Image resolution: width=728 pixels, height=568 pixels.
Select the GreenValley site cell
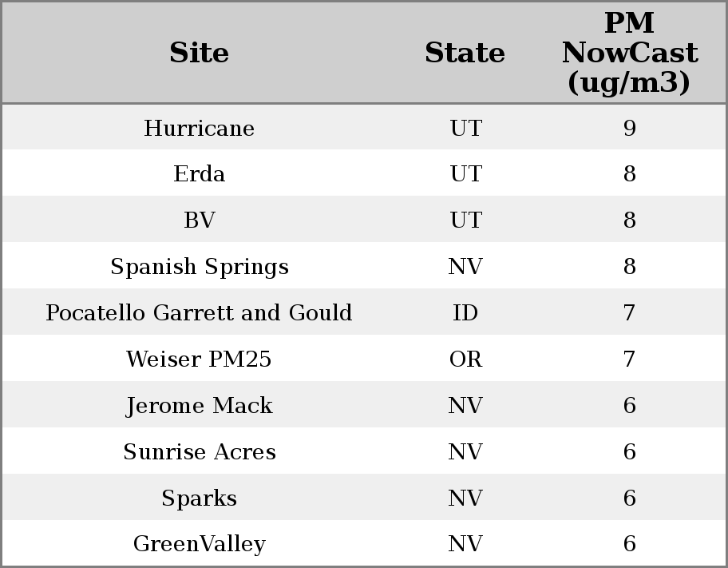[x=199, y=544]
